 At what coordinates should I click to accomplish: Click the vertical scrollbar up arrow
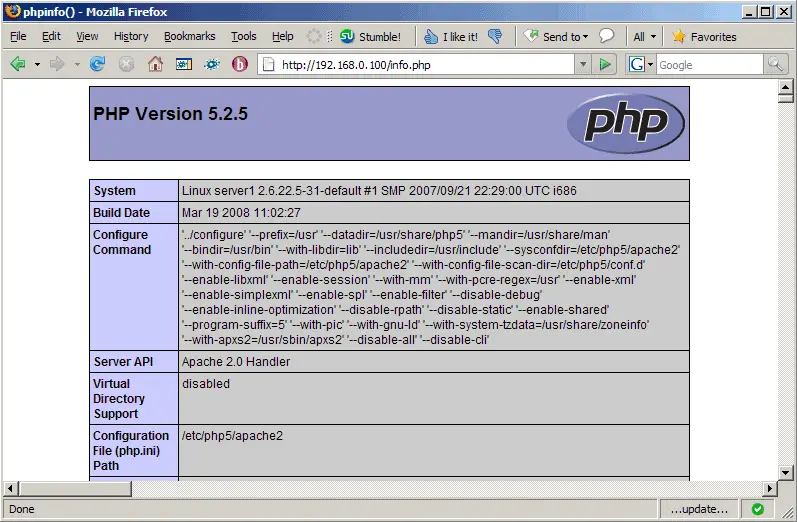[x=785, y=87]
